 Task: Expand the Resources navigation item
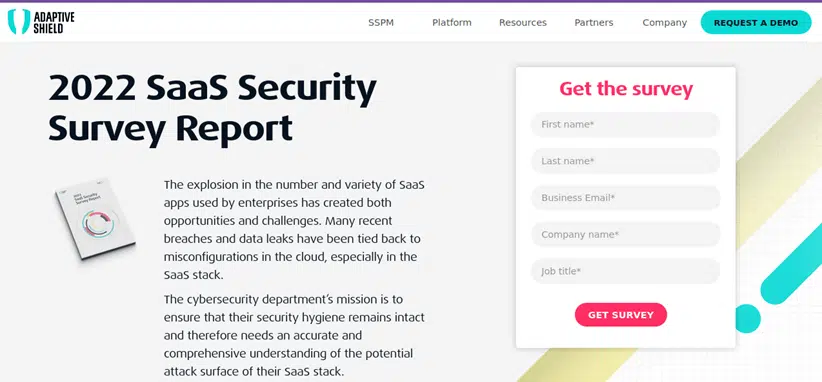523,23
